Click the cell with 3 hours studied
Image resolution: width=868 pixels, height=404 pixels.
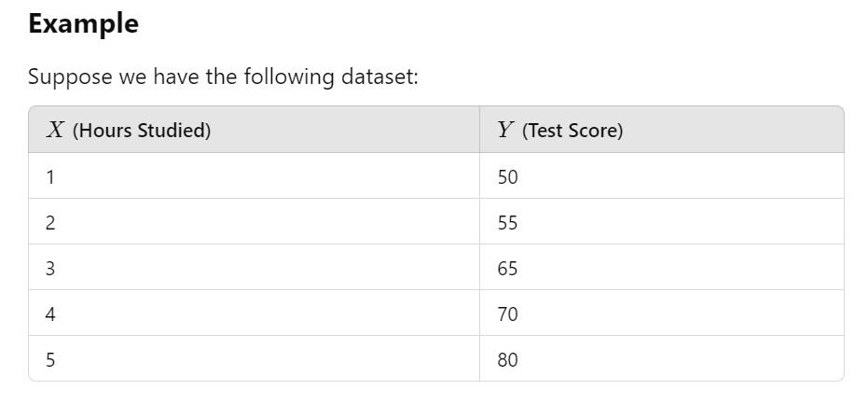point(49,269)
